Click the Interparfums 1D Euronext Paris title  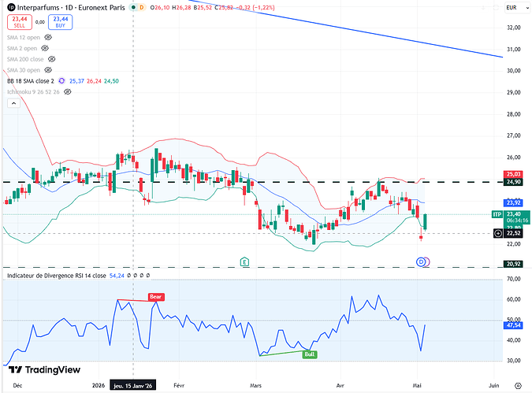[x=71, y=7]
